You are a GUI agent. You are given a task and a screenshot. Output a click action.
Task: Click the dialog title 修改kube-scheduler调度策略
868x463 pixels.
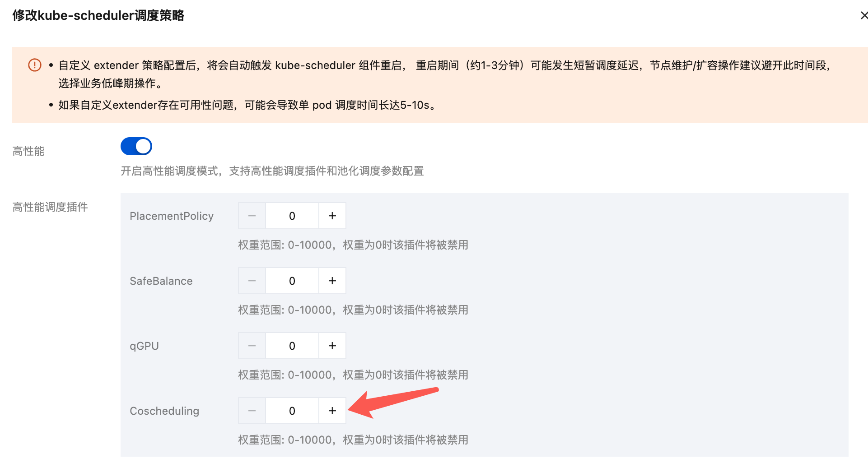pyautogui.click(x=98, y=16)
